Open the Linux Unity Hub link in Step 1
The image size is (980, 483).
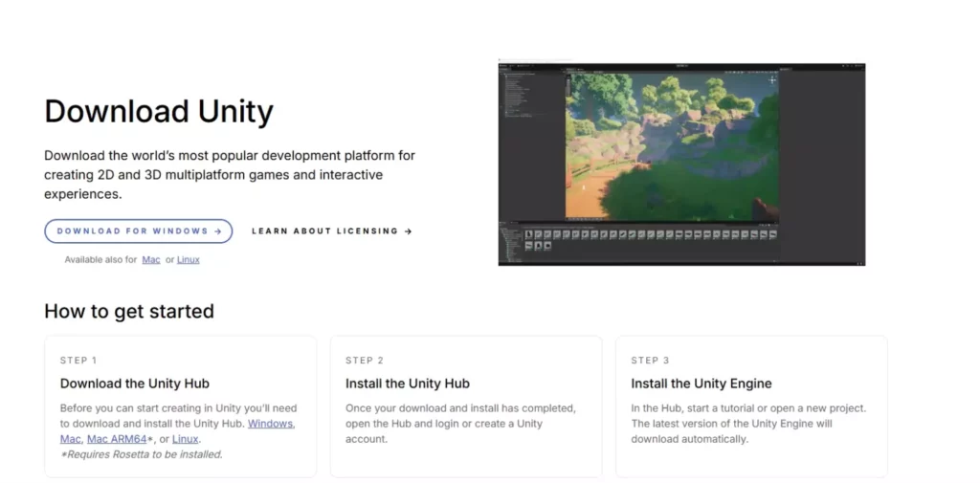(185, 439)
